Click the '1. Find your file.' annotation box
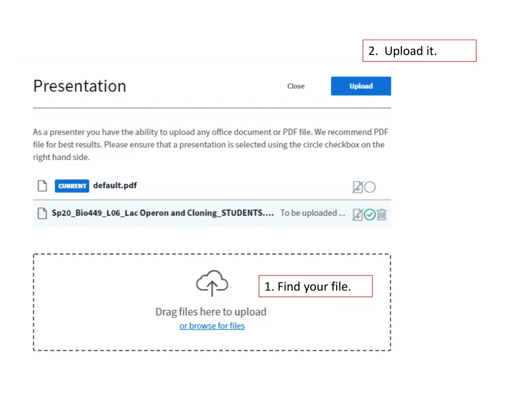 (x=315, y=286)
